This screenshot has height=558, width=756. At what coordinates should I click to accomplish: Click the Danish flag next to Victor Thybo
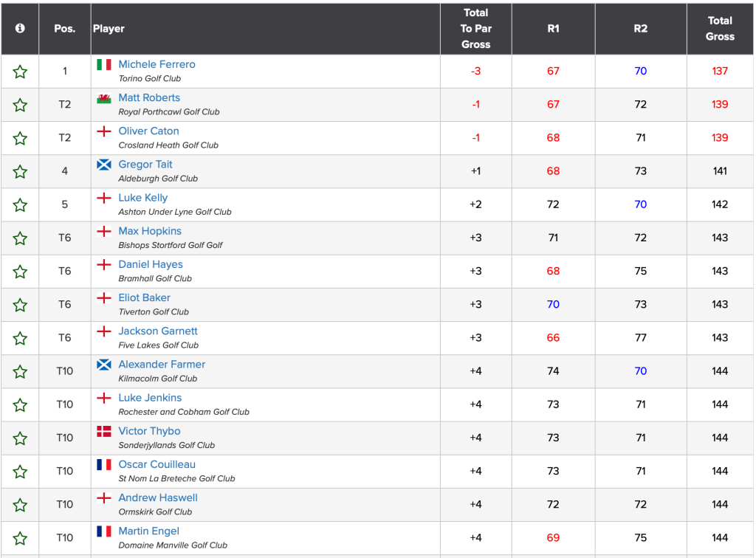coord(104,431)
